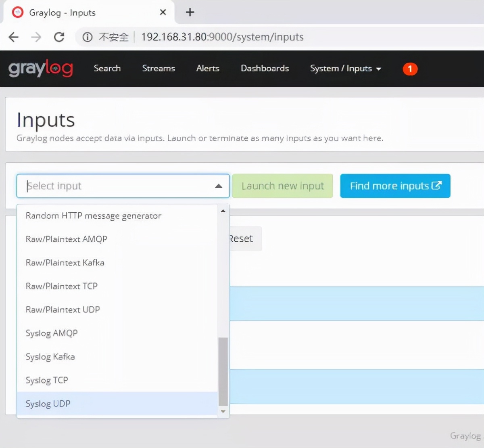Open a new browser tab with the plus icon
The width and height of the screenshot is (484, 448).
[190, 12]
